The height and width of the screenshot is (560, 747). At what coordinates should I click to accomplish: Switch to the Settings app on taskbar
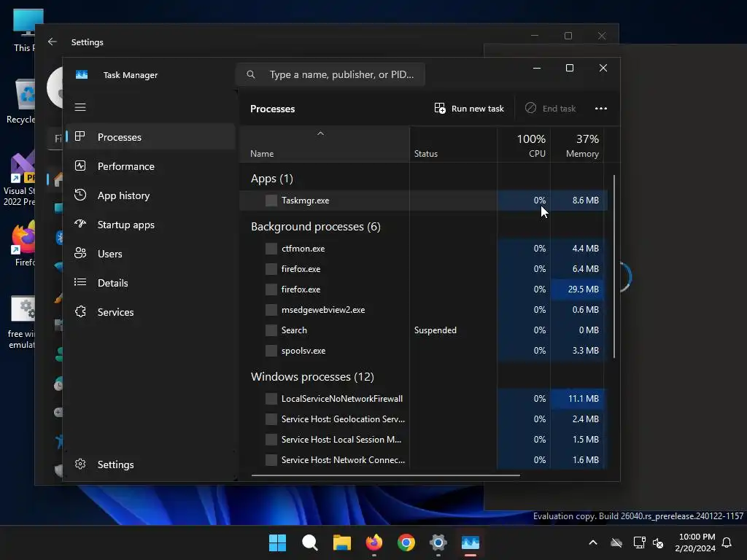tap(438, 542)
